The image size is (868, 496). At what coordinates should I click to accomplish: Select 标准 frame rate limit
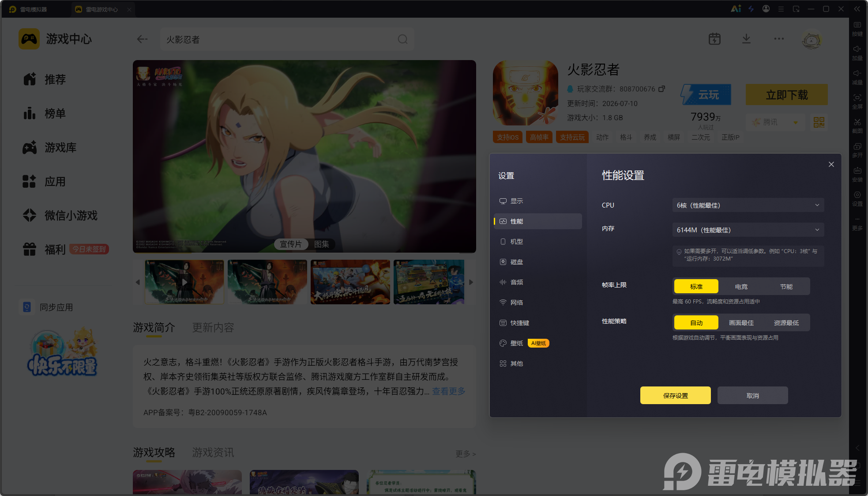696,287
